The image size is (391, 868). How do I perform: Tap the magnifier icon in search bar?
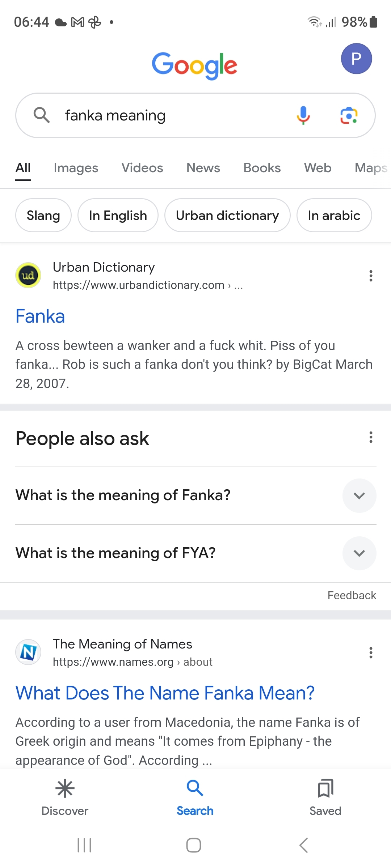42,115
